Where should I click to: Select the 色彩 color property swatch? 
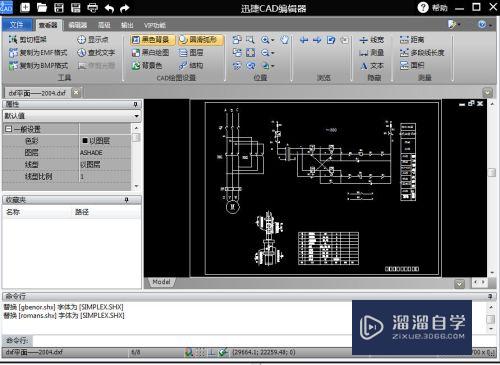pos(85,141)
